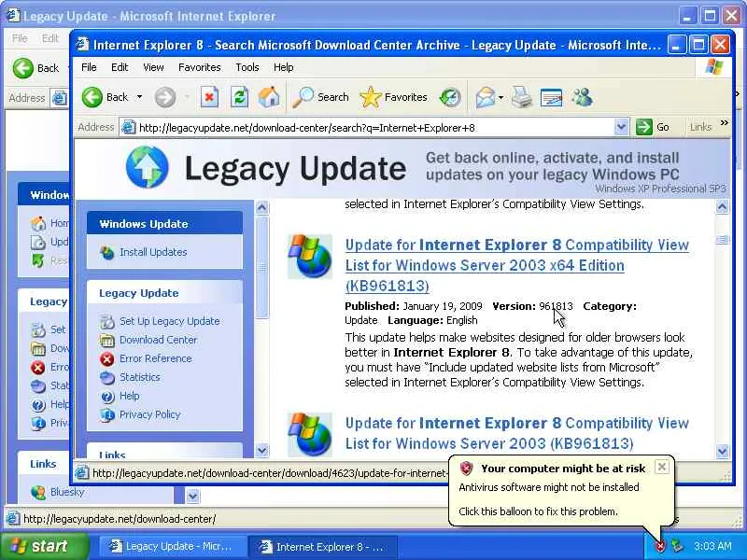This screenshot has width=747, height=560.
Task: Open Messenger people icon
Action: tap(582, 97)
